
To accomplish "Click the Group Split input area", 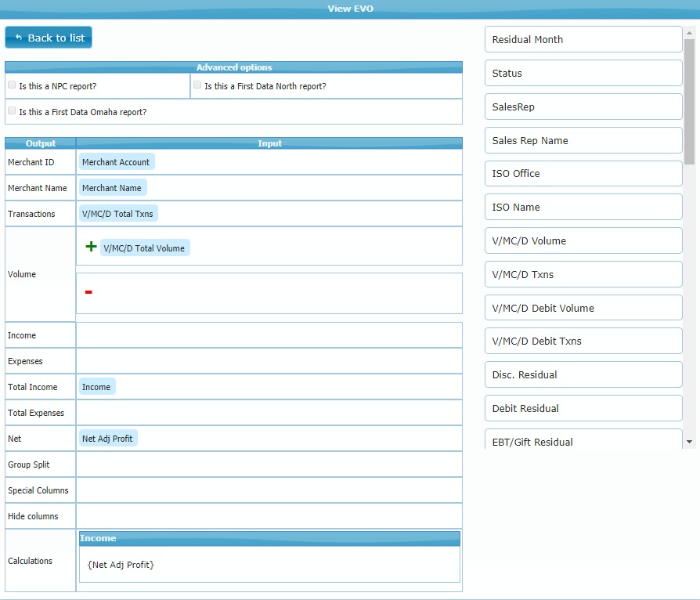I will coord(269,464).
